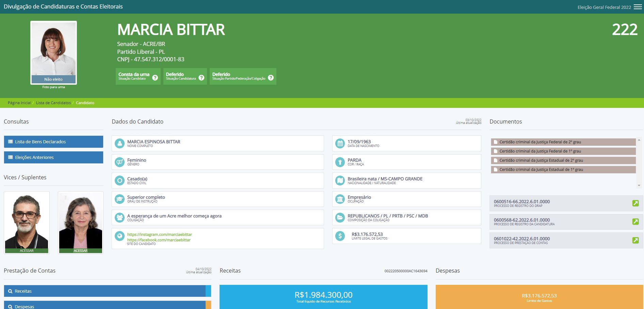Navigate to Lista de Candidatos breadcrumb
The image size is (644, 309).
point(53,103)
